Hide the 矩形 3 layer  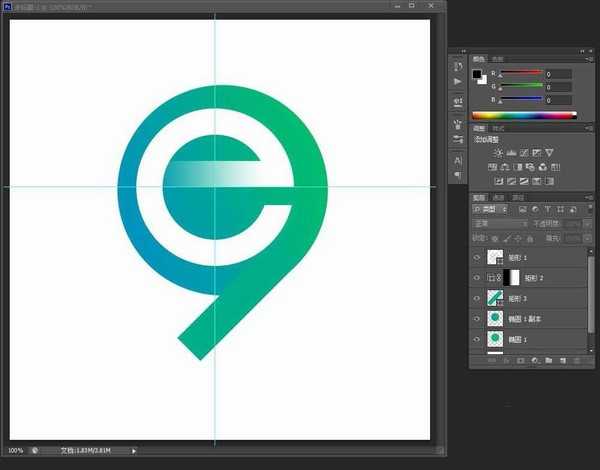[x=477, y=298]
